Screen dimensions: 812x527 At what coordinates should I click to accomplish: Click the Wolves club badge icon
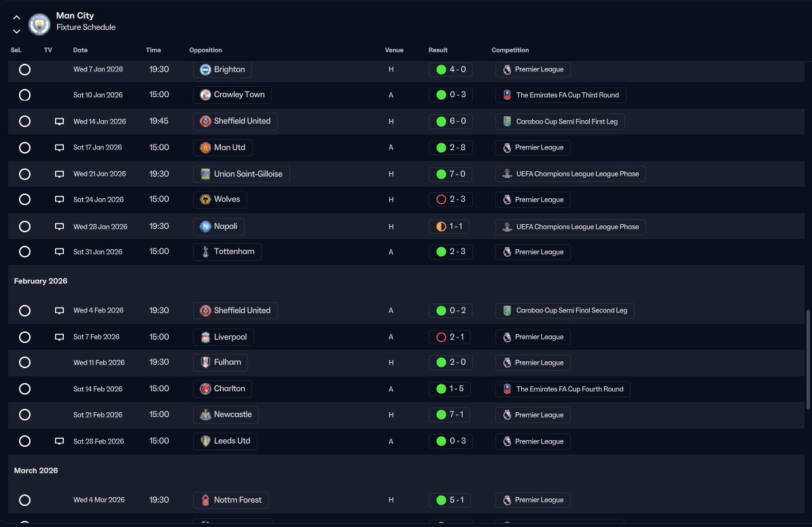coord(205,200)
